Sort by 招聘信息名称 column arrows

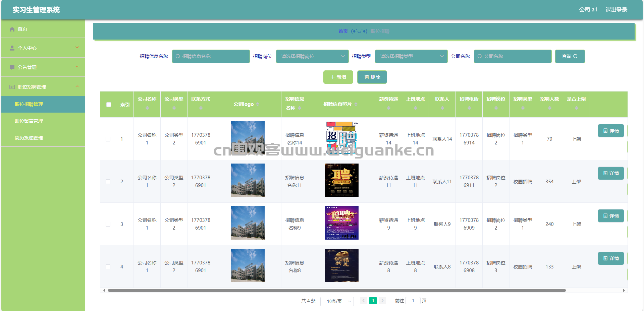[300, 108]
